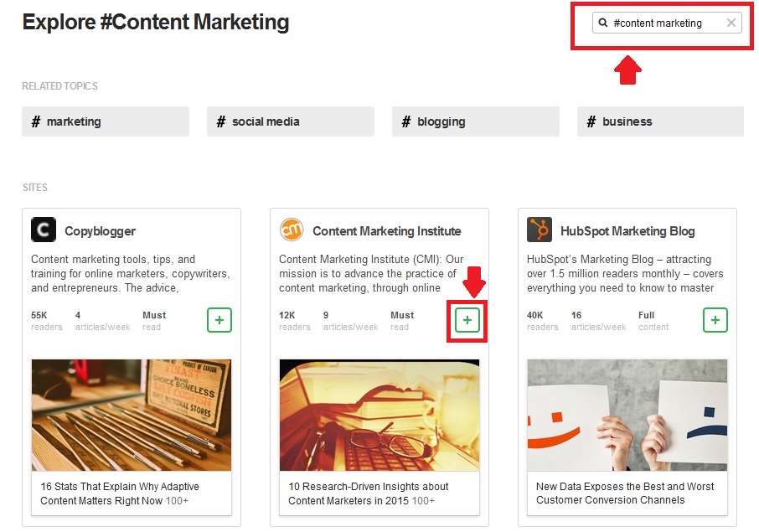Click the SITES section label
759x532 pixels.
click(x=35, y=188)
